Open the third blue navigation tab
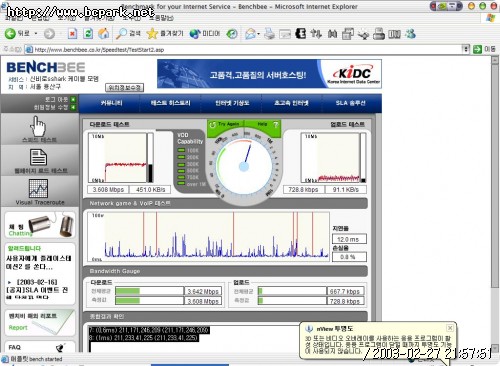 tap(232, 103)
